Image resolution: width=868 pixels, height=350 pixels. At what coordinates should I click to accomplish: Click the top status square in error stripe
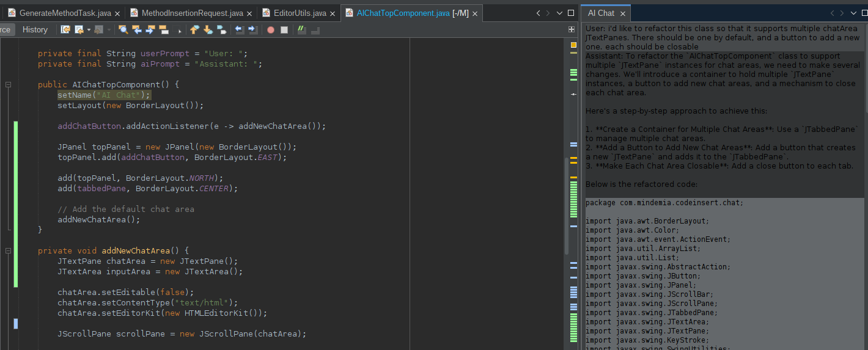click(573, 44)
